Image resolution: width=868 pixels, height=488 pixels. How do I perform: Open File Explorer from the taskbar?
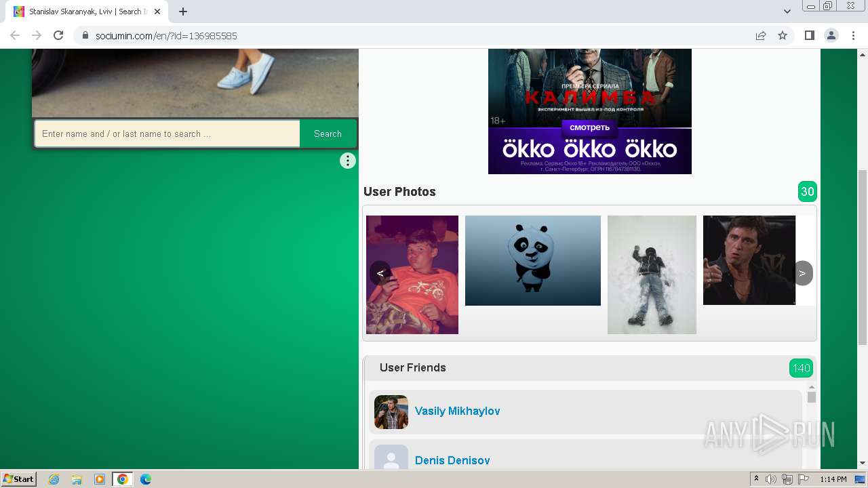pos(77,479)
